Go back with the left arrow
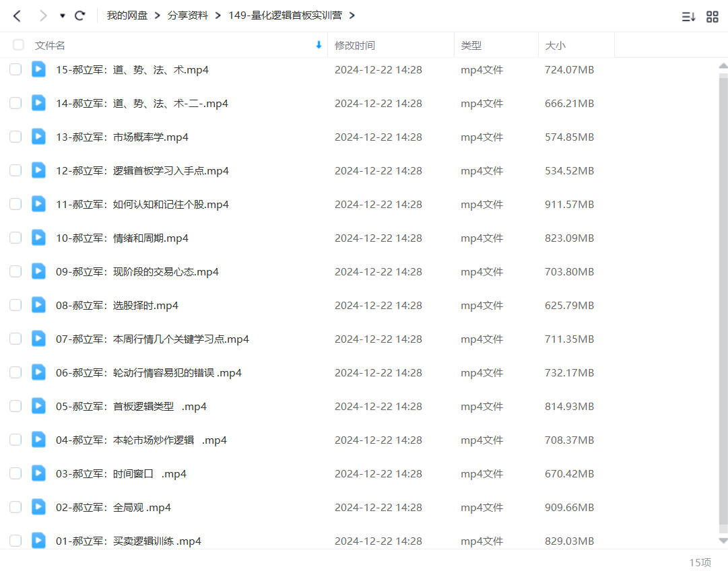This screenshot has width=728, height=571. (x=17, y=16)
